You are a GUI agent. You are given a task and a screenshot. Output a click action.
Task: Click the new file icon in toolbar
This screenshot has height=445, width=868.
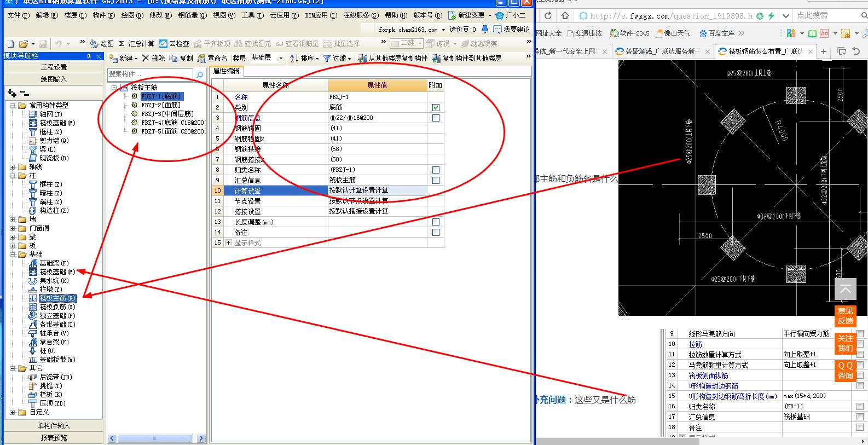point(10,43)
